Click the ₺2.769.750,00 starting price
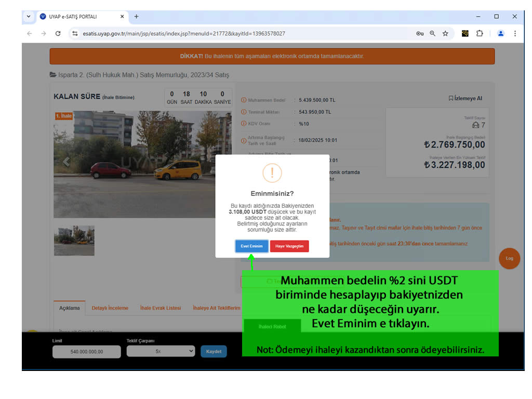532x399 pixels. [455, 145]
